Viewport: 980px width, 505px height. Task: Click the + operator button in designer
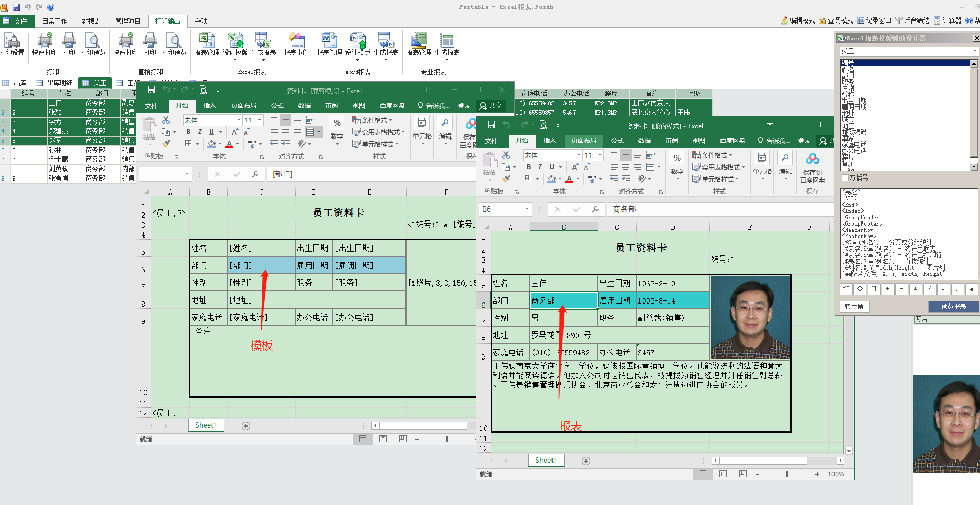[888, 289]
